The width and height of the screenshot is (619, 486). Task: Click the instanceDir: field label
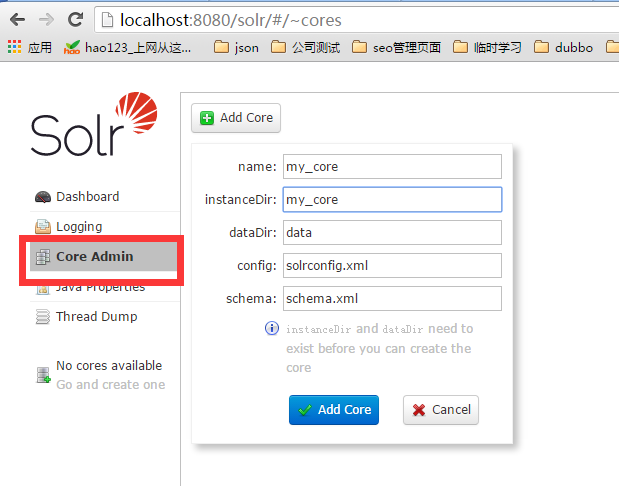[241, 199]
